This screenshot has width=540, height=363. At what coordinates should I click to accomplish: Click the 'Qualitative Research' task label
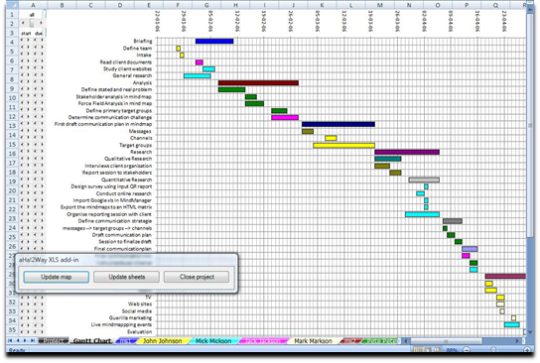click(x=128, y=159)
